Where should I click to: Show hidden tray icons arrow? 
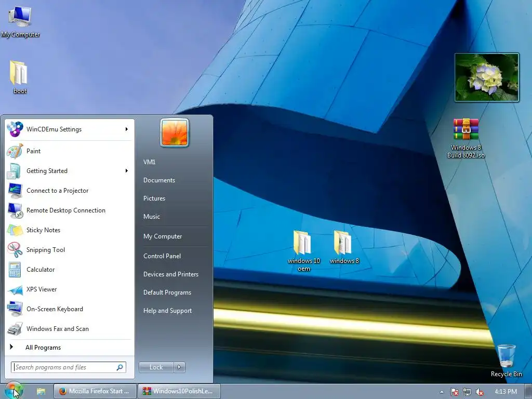(x=442, y=392)
